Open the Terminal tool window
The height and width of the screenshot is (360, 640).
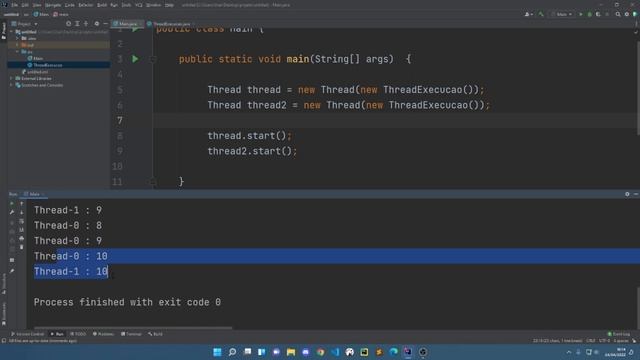pos(131,334)
